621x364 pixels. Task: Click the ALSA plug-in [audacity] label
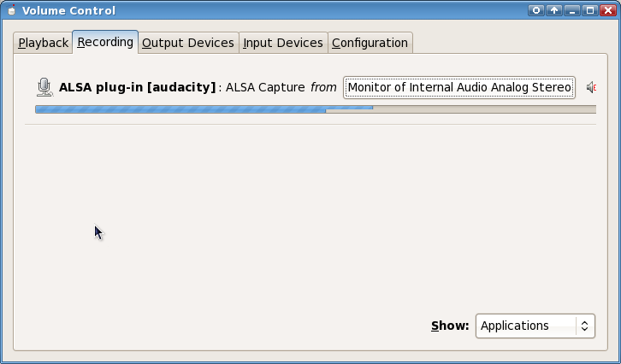tap(137, 87)
